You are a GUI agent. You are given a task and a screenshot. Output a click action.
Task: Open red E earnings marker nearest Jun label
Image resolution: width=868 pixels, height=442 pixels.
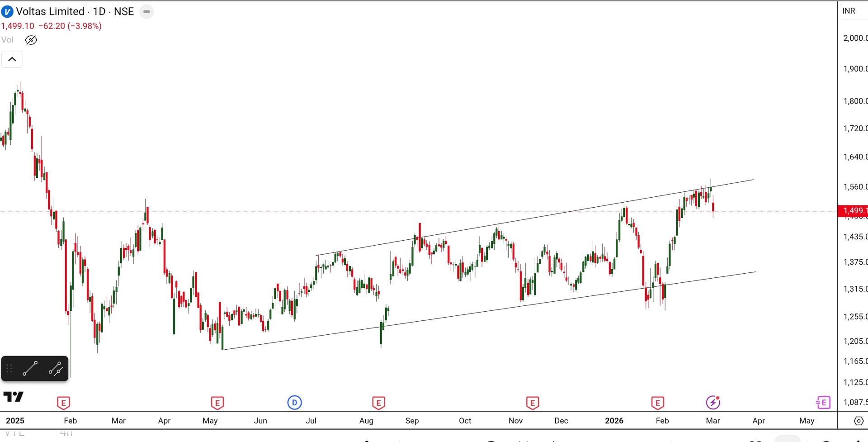tap(217, 403)
